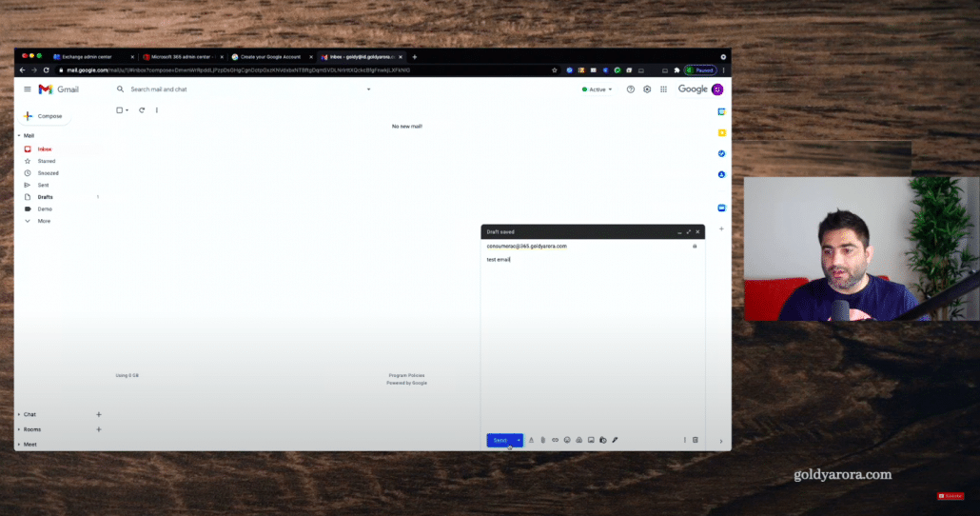This screenshot has height=516, width=980.
Task: Open Keep in the side panel
Action: pos(721,132)
